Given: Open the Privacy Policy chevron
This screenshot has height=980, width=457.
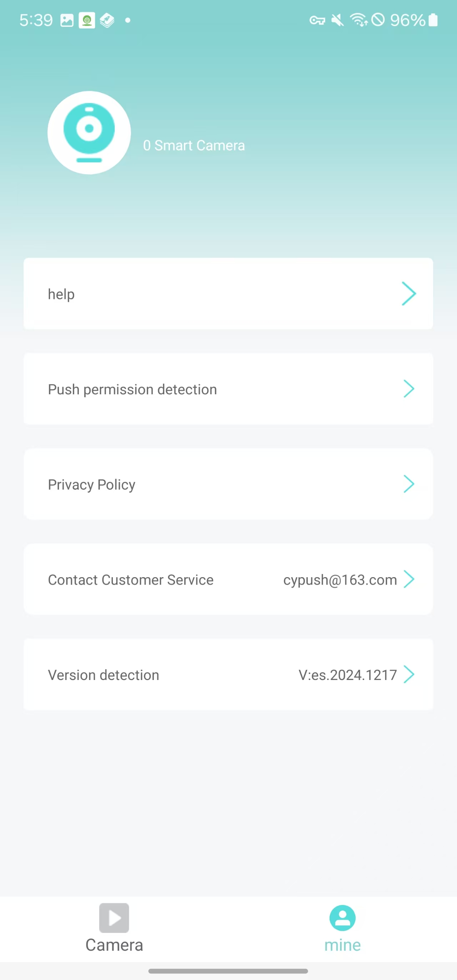Looking at the screenshot, I should click(409, 484).
